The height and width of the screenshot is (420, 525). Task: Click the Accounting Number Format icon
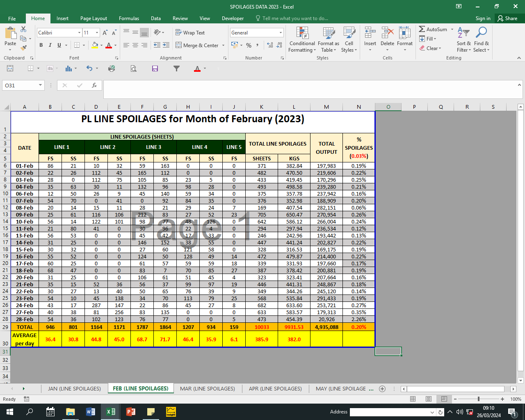[x=235, y=45]
